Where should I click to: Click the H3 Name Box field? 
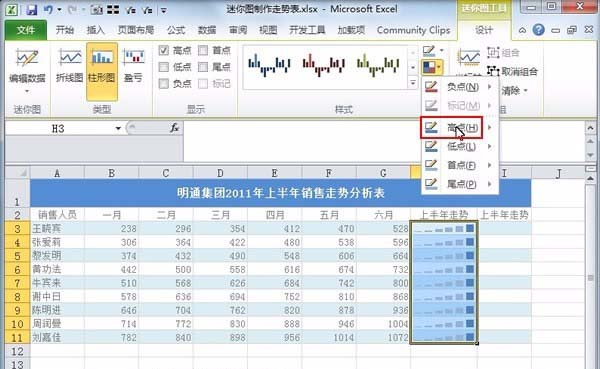[59, 128]
